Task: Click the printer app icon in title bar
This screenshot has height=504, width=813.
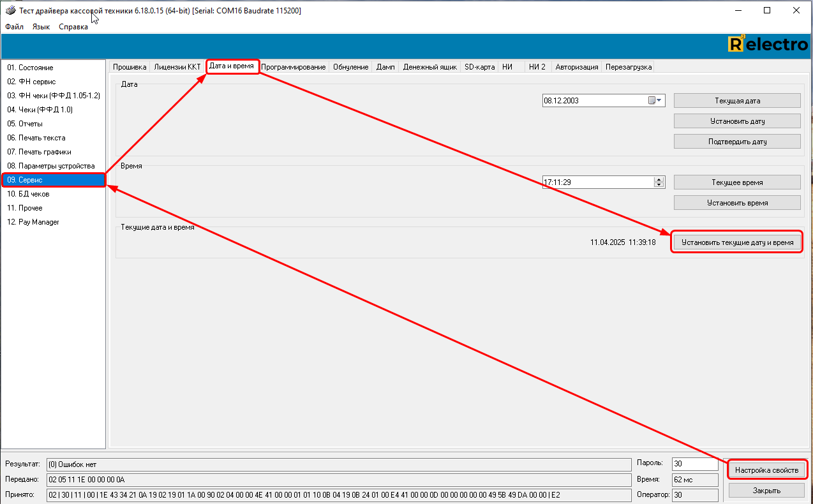Action: coord(10,11)
